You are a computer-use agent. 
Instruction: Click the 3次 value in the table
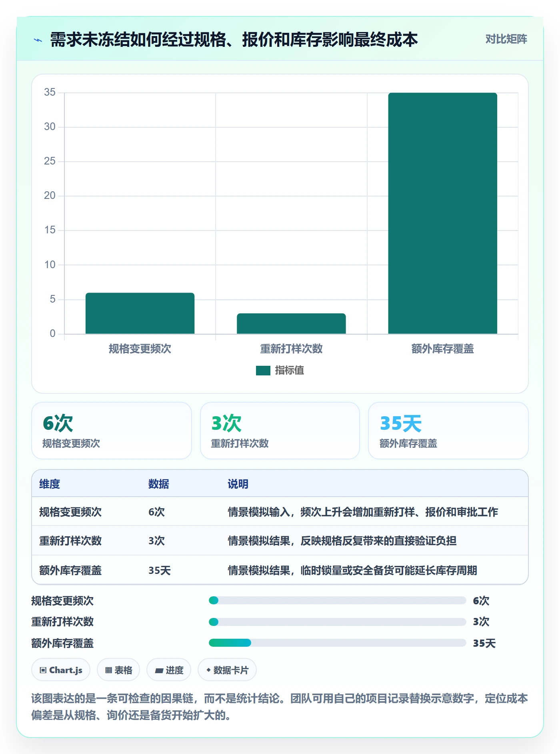[x=156, y=541]
